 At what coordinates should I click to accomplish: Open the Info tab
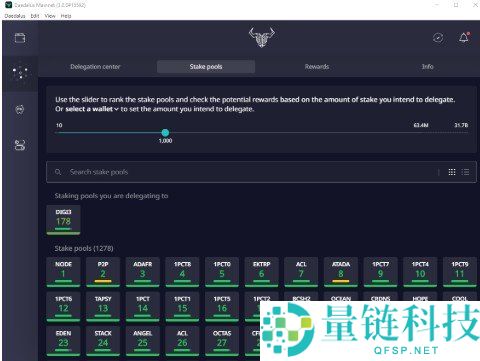[x=428, y=67]
